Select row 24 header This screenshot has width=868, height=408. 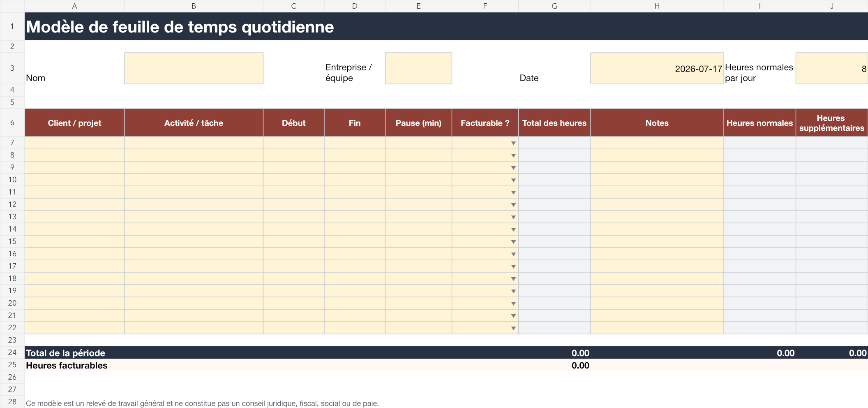[12, 352]
